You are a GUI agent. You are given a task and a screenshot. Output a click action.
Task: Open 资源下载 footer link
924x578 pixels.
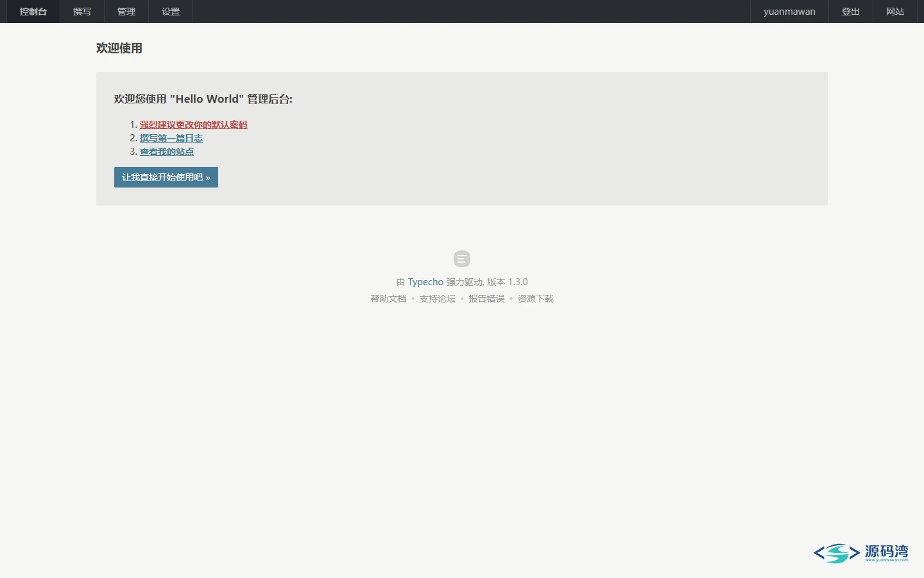tap(536, 299)
